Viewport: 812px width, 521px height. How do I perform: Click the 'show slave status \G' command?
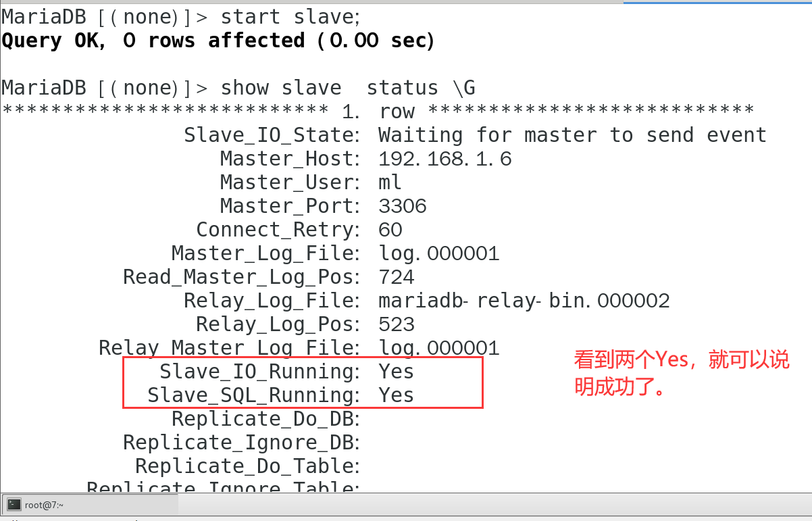pos(348,88)
